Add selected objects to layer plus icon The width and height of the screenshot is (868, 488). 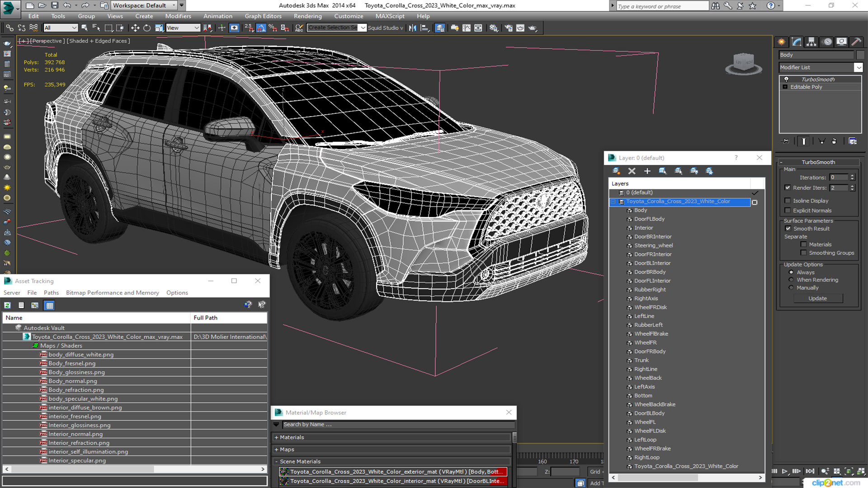point(647,171)
